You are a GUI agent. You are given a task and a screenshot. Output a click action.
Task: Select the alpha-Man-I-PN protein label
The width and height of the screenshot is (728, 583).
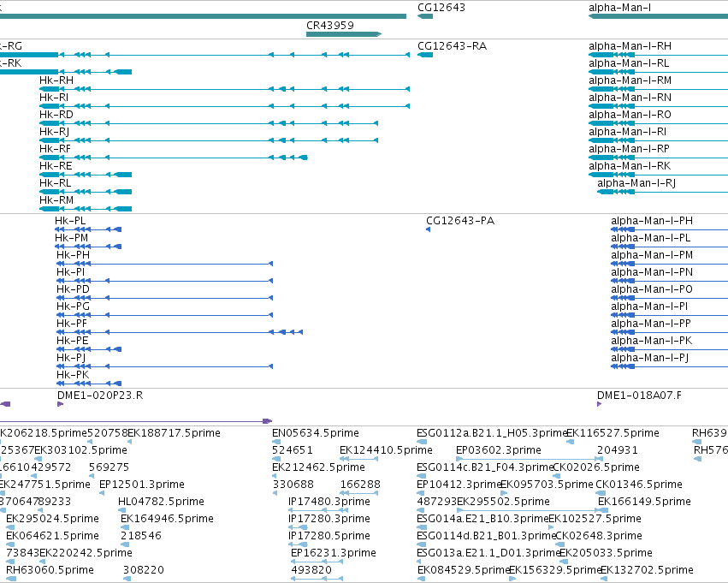(x=652, y=272)
